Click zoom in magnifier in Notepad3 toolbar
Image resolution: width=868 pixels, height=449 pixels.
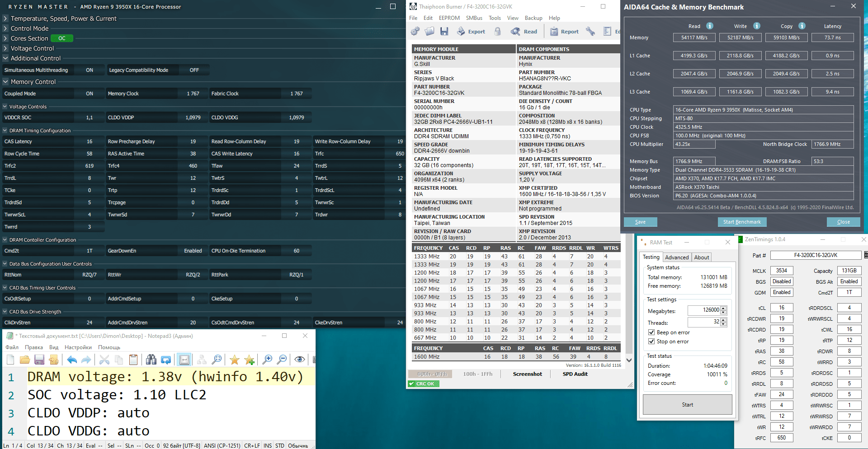click(x=267, y=360)
